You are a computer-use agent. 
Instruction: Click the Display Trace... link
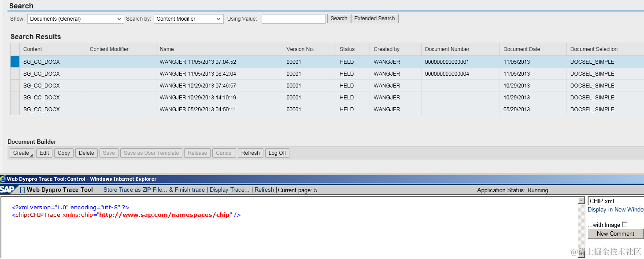coord(229,190)
